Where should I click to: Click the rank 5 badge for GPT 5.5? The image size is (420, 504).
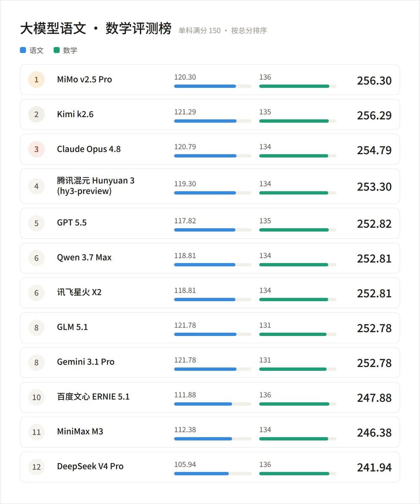[x=37, y=223]
